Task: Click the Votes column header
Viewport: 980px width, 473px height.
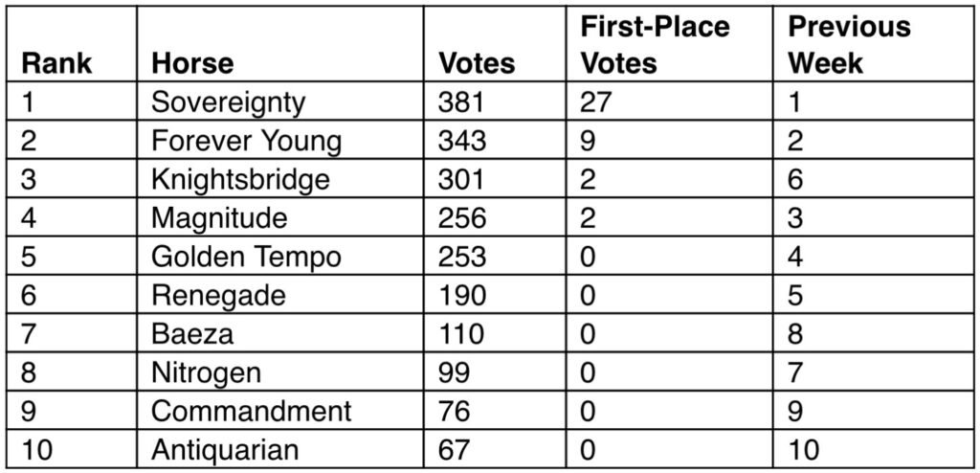Action: pos(477,63)
